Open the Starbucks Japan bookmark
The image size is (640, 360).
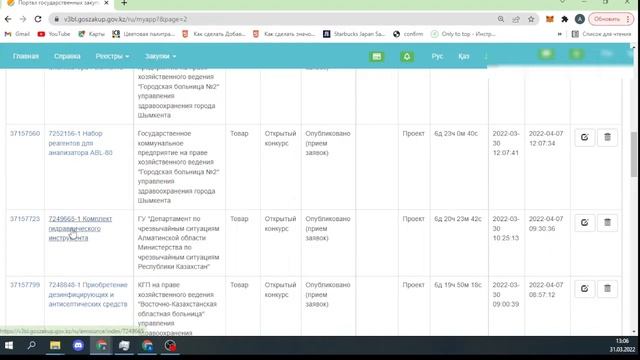[x=354, y=34]
